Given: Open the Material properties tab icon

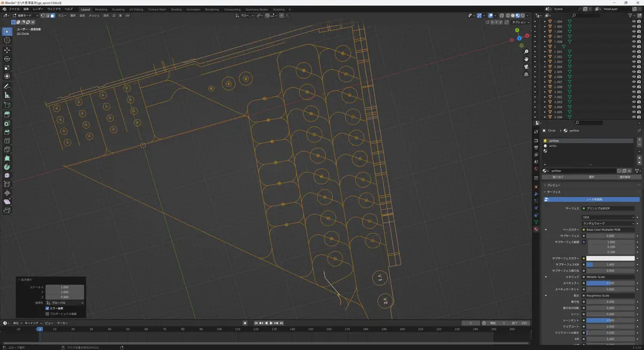Looking at the screenshot, I should (536, 229).
